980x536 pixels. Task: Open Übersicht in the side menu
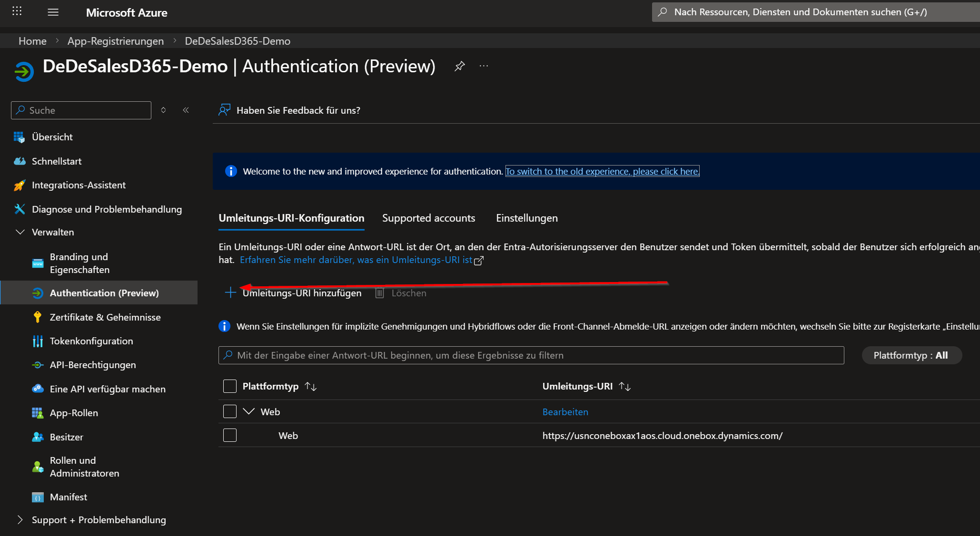[52, 137]
